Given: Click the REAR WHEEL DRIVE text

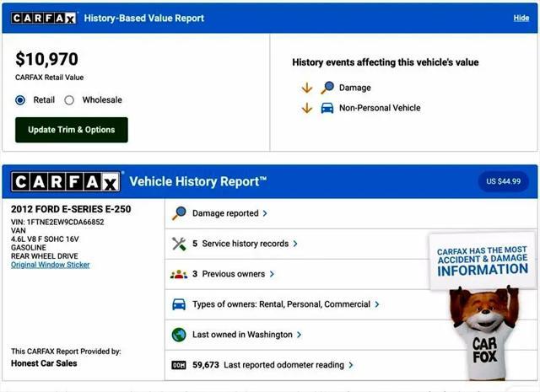Looking at the screenshot, I should (x=45, y=256).
